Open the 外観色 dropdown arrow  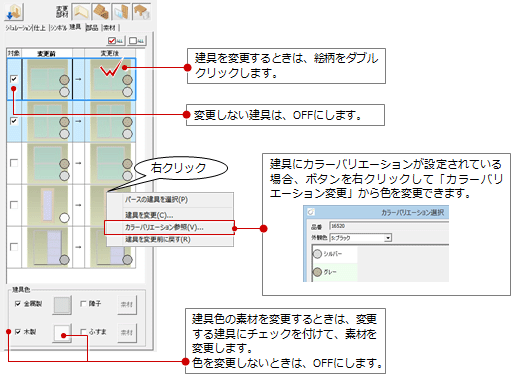tap(388, 238)
